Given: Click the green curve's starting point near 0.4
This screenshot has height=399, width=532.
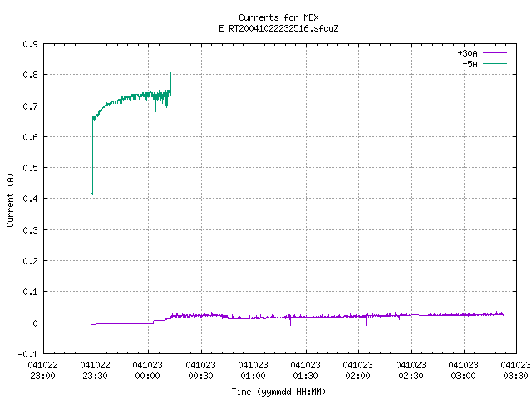Looking at the screenshot, I should click(92, 194).
